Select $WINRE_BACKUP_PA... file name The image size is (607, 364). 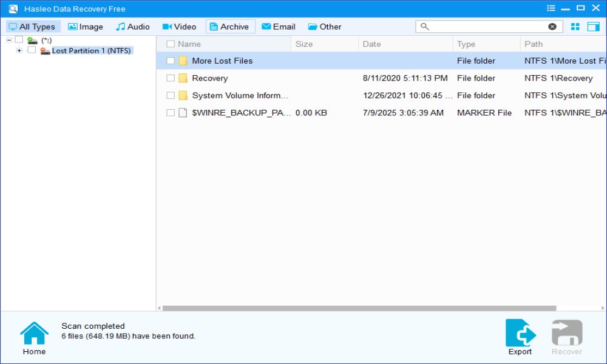[241, 113]
